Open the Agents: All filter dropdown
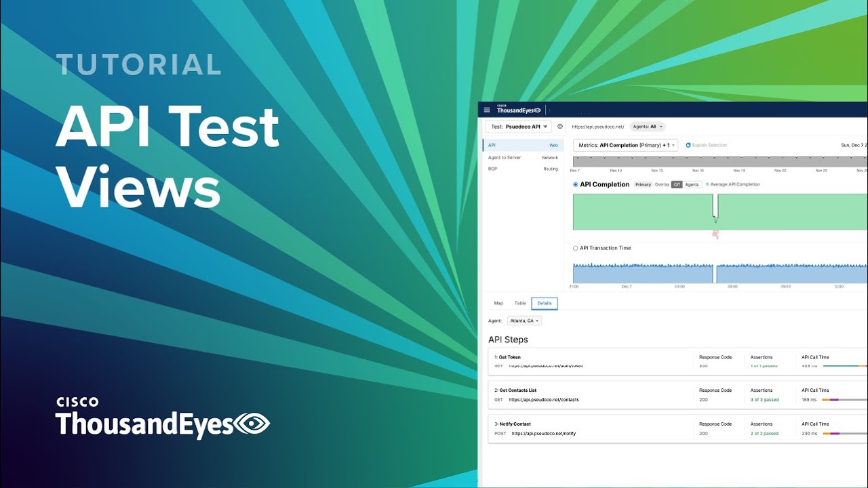This screenshot has width=868, height=488. click(x=648, y=127)
